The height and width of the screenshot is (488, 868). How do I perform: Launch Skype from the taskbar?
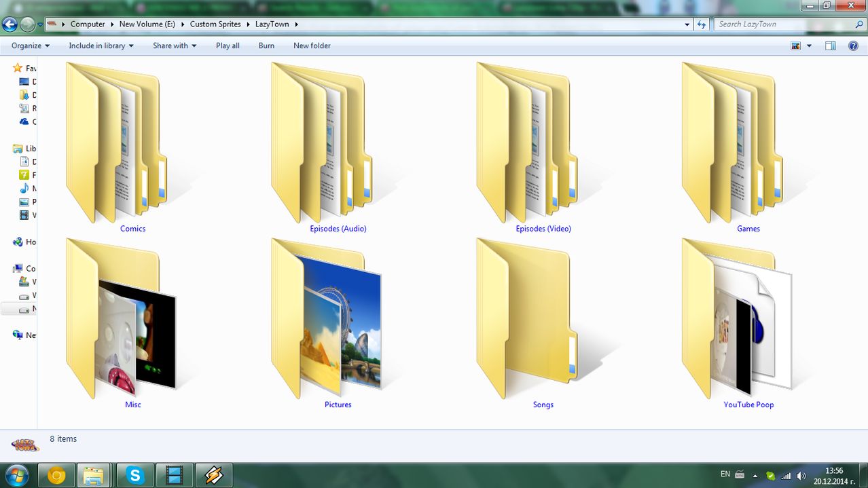click(x=135, y=475)
